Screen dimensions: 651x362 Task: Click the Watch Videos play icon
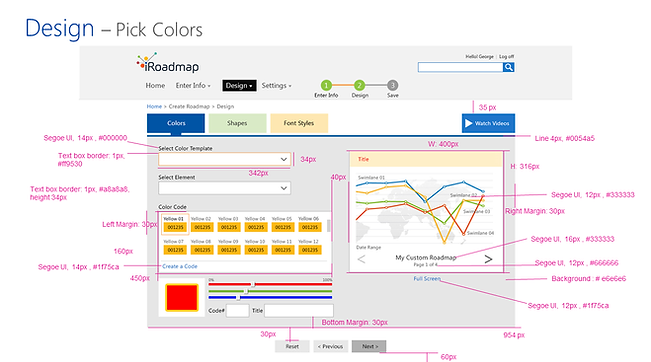coord(469,123)
